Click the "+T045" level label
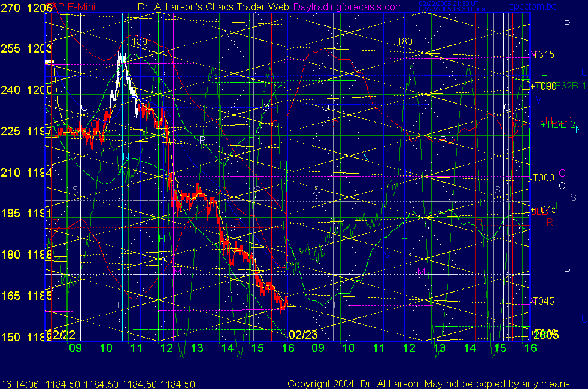Image resolution: width=588 pixels, height=389 pixels. point(543,209)
